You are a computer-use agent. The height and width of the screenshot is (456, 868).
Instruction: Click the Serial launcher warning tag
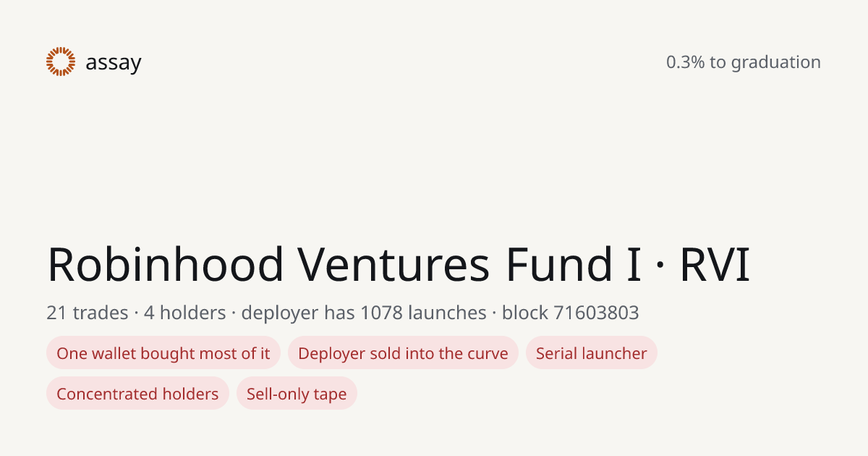[592, 353]
